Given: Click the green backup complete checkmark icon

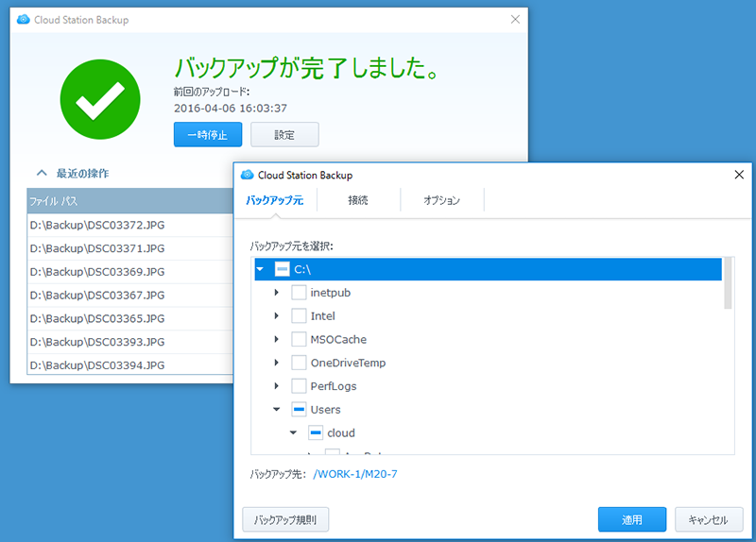Looking at the screenshot, I should (100, 99).
